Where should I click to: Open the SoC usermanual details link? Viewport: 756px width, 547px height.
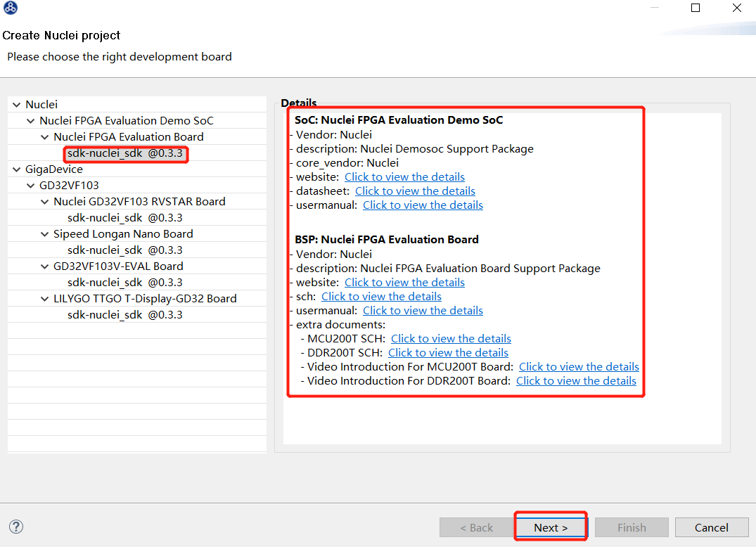click(x=423, y=205)
